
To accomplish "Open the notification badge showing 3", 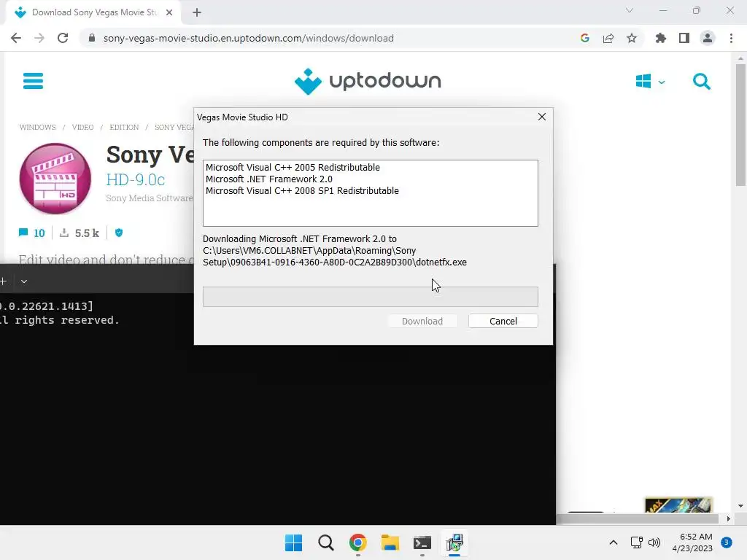I will (x=727, y=542).
